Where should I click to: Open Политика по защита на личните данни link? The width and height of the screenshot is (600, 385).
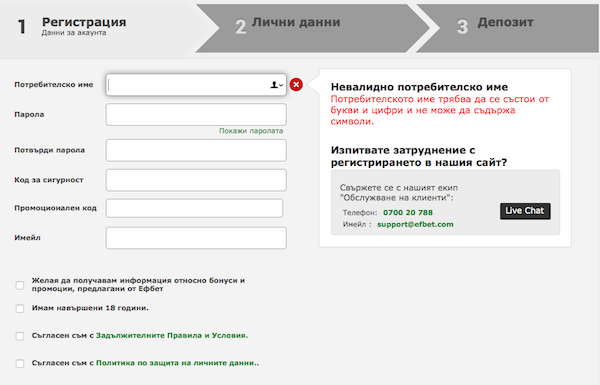[x=178, y=363]
